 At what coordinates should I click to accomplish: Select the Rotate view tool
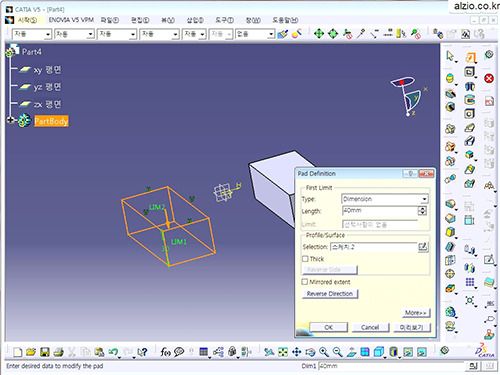[x=310, y=352]
